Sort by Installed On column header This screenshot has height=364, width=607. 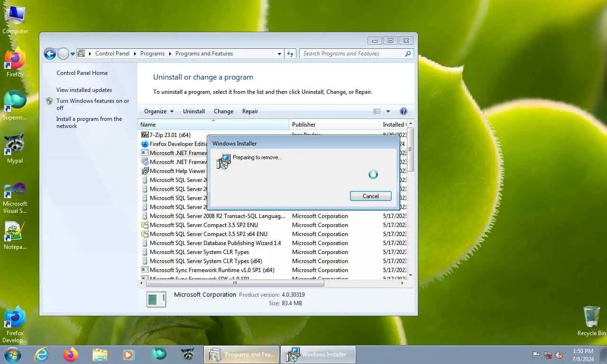coord(394,125)
